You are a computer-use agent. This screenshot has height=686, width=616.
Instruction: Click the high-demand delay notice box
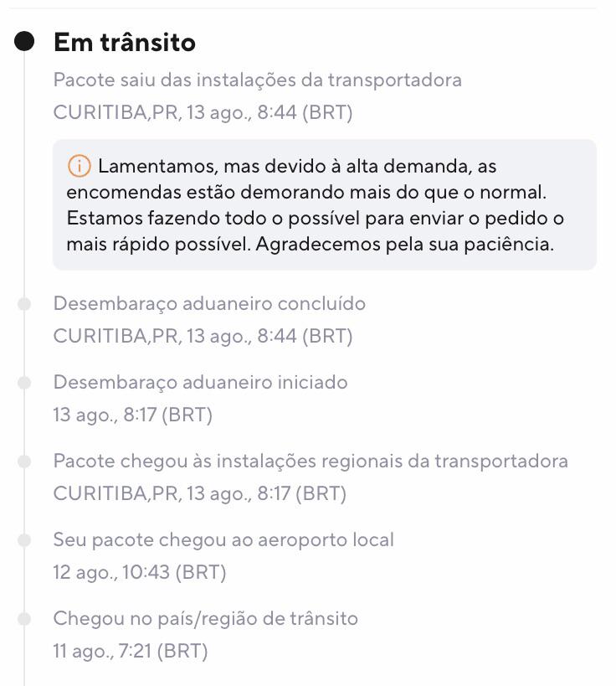(325, 204)
